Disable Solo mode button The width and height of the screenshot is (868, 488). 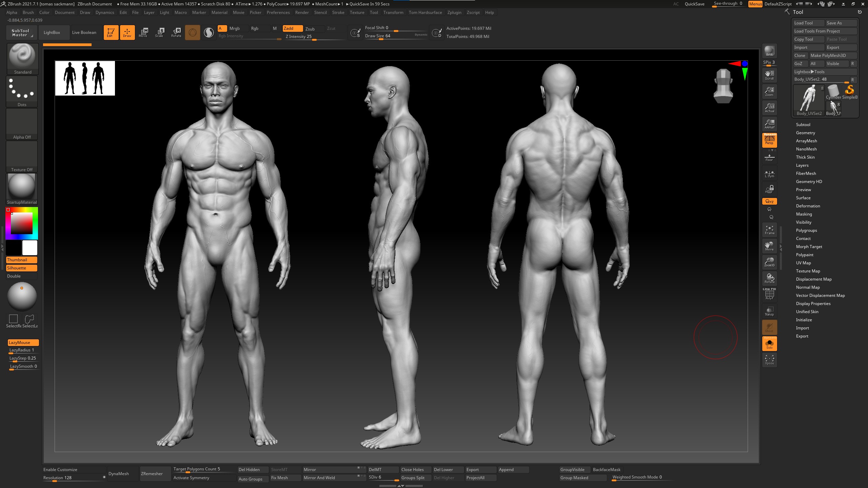(769, 344)
